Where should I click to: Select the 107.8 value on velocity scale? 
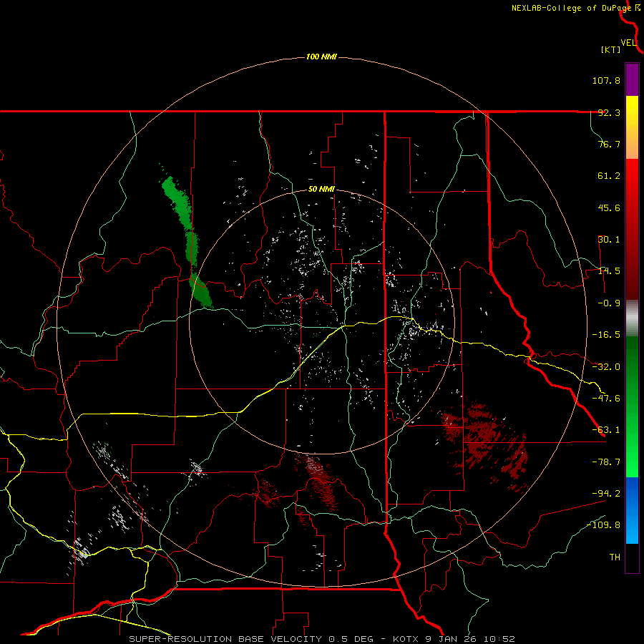click(x=606, y=80)
